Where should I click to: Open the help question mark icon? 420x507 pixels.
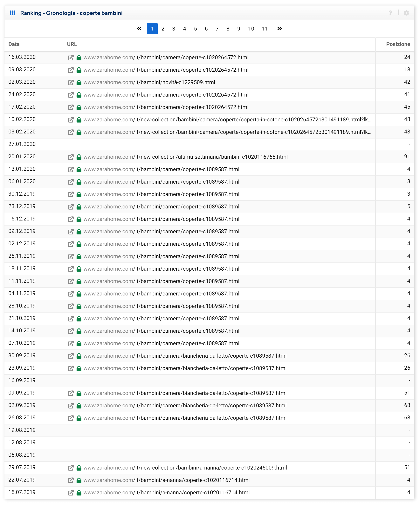[390, 13]
